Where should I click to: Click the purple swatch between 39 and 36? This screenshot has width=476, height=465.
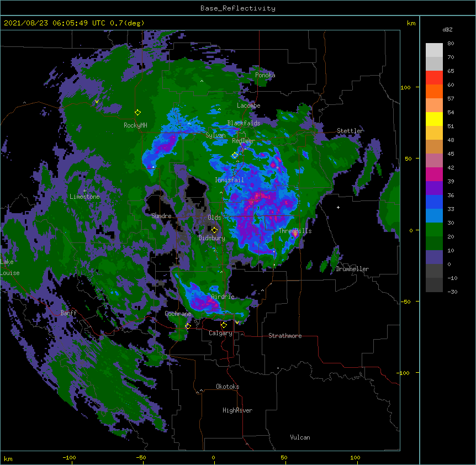tap(434, 188)
